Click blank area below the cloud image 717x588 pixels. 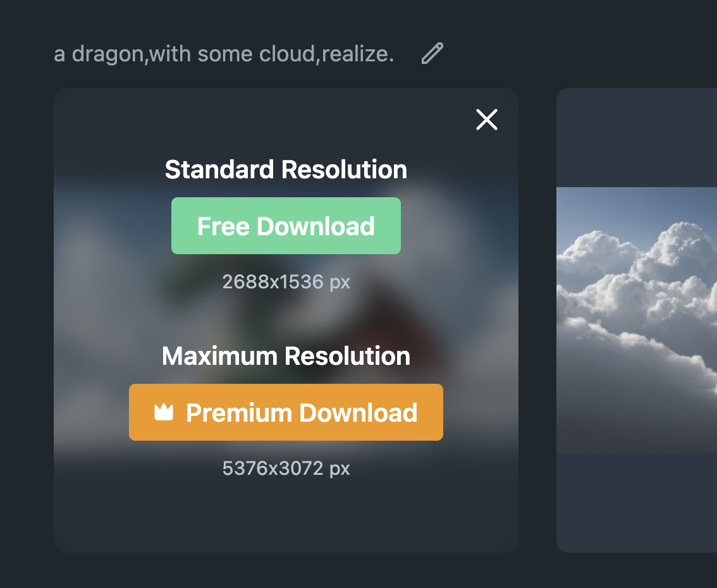coord(636,503)
